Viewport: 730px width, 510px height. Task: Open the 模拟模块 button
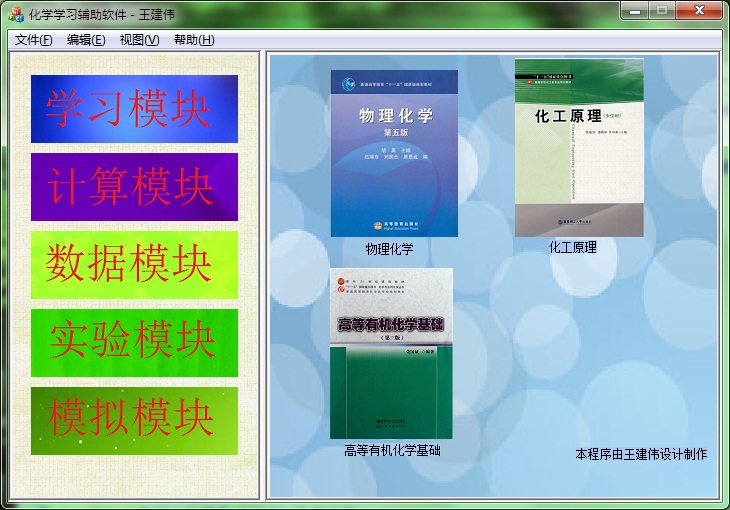(x=134, y=421)
